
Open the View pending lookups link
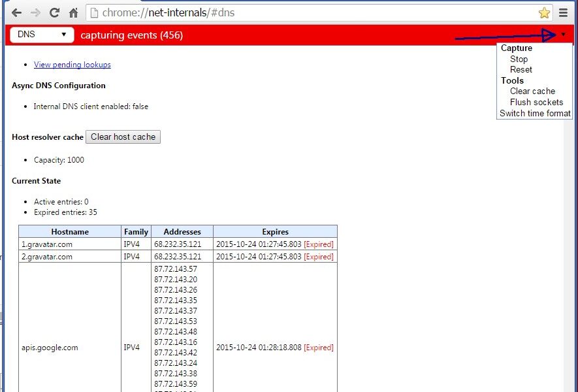(x=72, y=65)
